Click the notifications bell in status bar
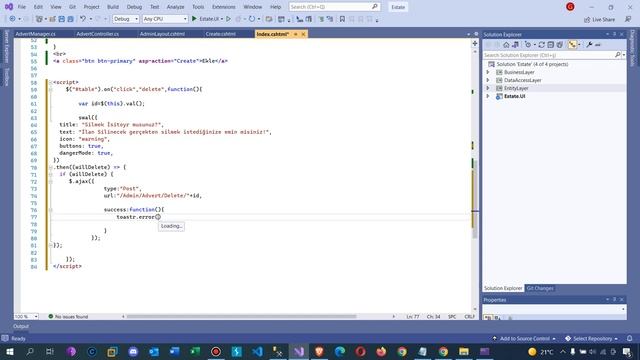 (630, 338)
